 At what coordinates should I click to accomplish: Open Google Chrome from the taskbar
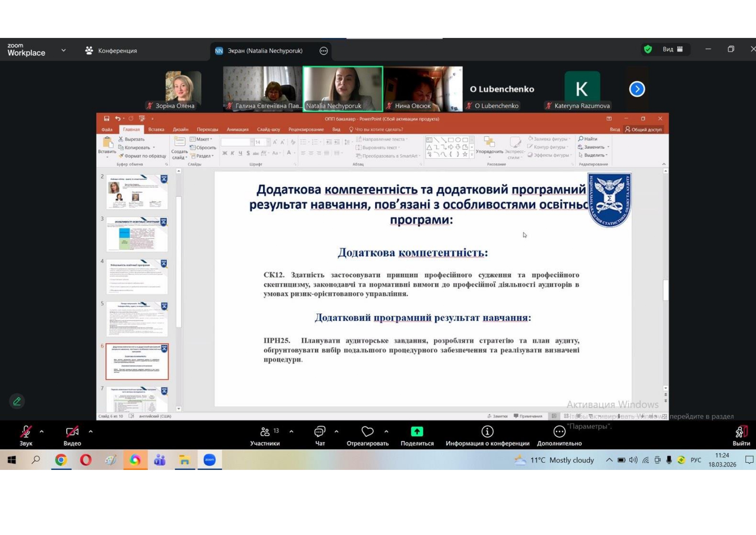tap(61, 460)
